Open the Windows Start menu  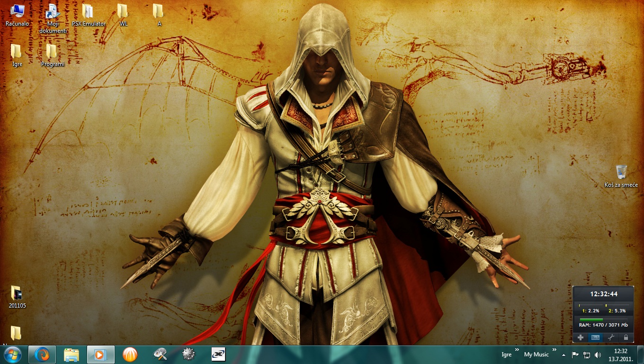tap(12, 354)
